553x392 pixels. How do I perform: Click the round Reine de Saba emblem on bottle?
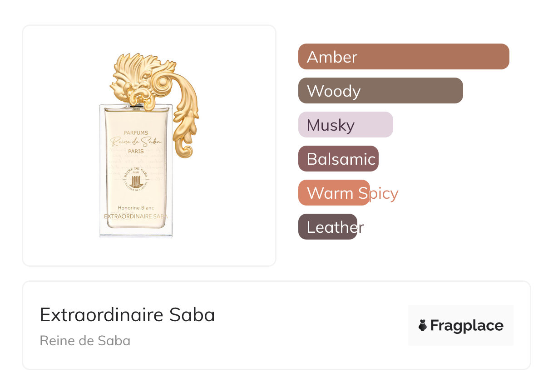[x=136, y=181]
